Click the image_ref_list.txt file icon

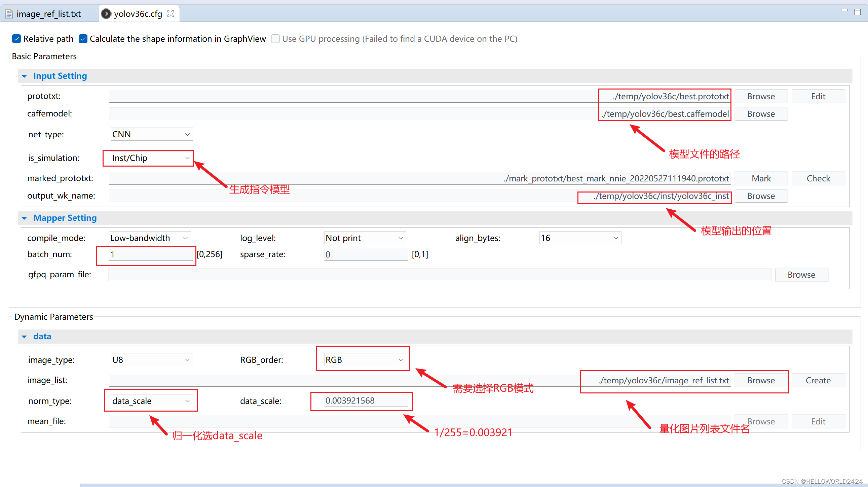tap(9, 14)
